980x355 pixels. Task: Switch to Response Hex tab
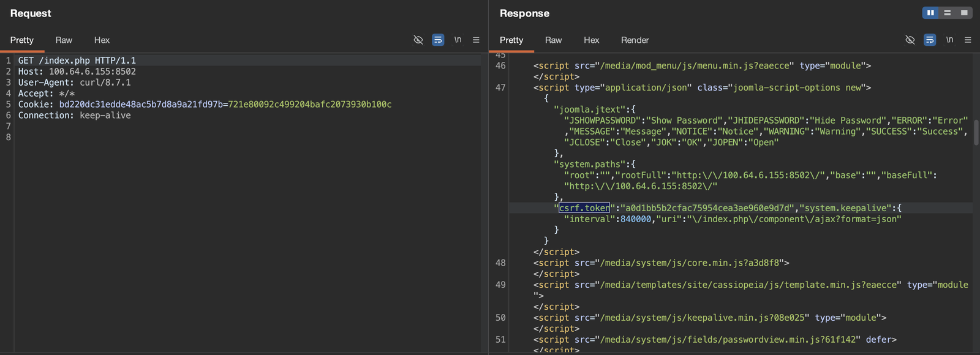pos(591,40)
